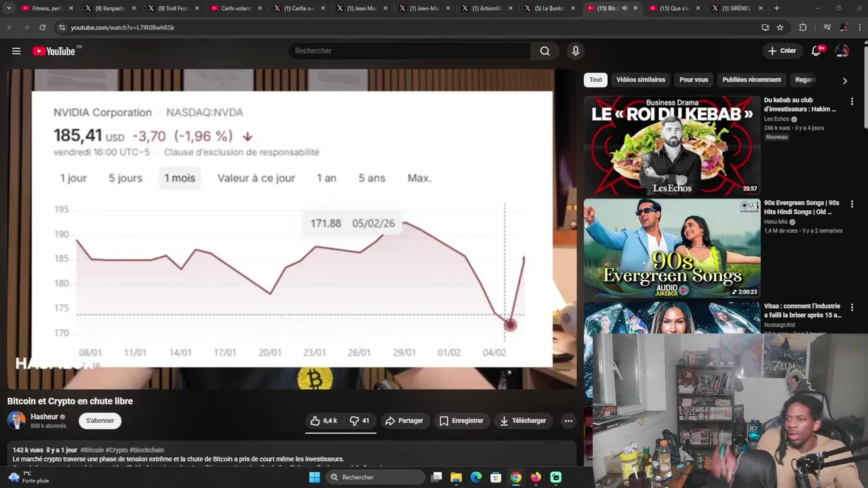Select the Tout filter chip

pos(595,79)
